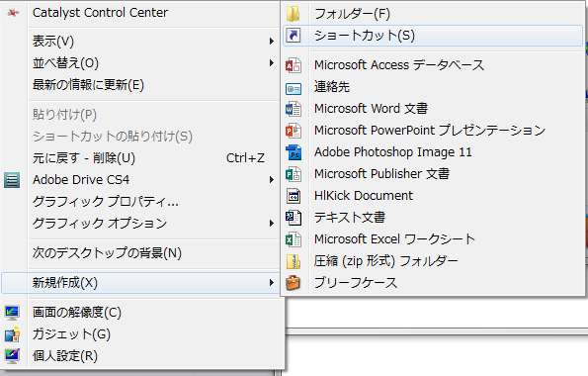
Task: Open the 表示(V) menu item
Action: point(140,41)
